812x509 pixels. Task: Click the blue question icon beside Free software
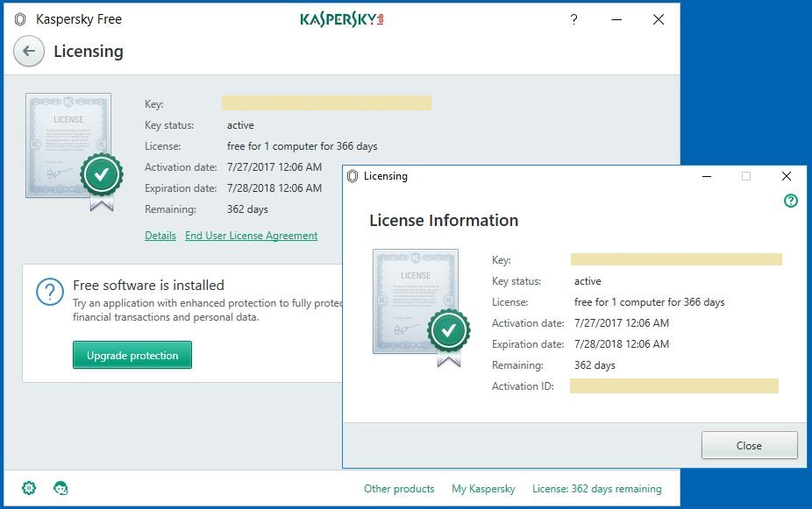pyautogui.click(x=50, y=293)
